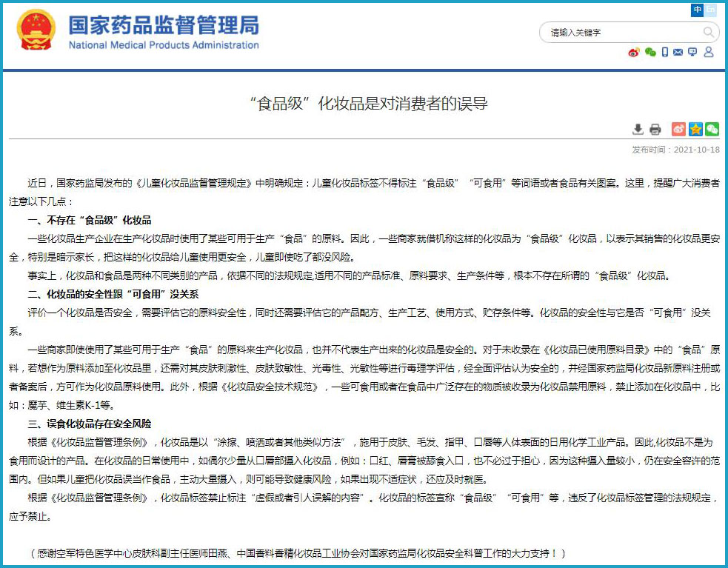This screenshot has width=728, height=568.
Task: Focus the 请输入关键字 search field
Action: (x=622, y=33)
